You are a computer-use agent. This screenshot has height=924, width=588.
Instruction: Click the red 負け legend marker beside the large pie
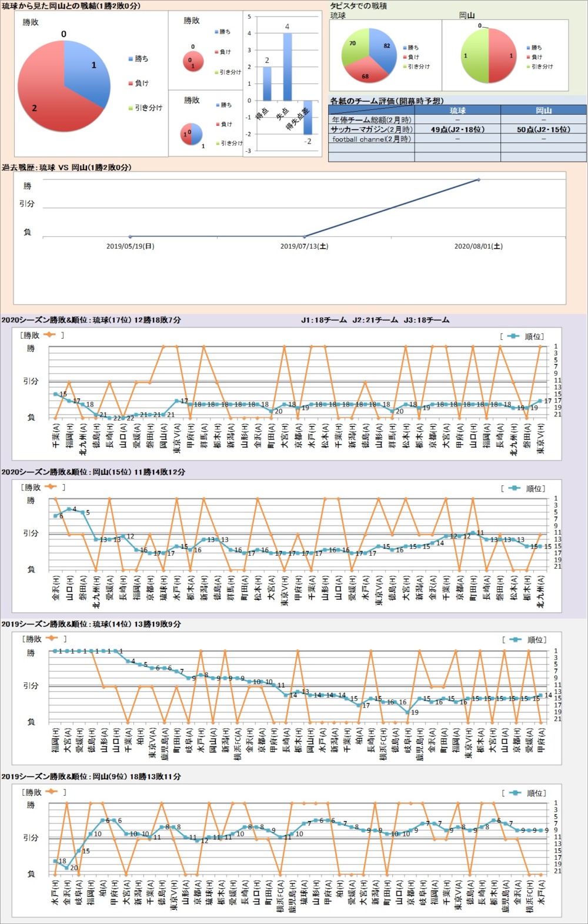pyautogui.click(x=131, y=84)
